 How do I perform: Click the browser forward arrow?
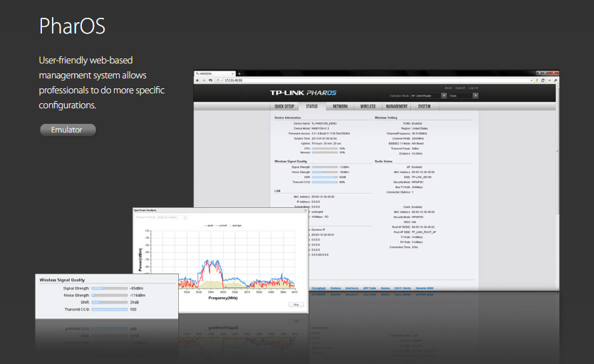click(204, 80)
